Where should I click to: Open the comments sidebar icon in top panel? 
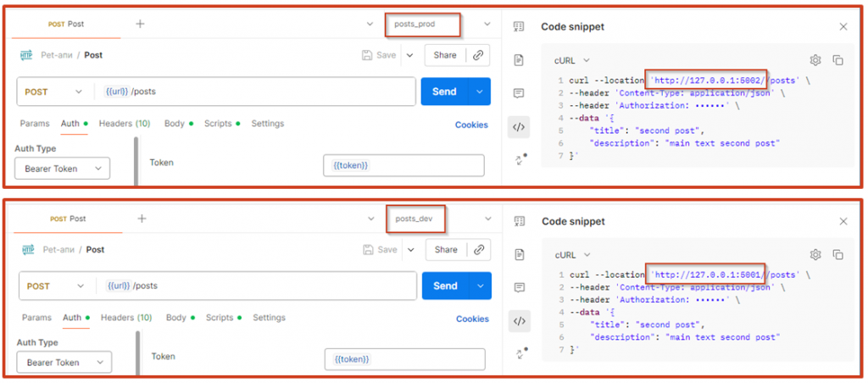pyautogui.click(x=519, y=92)
